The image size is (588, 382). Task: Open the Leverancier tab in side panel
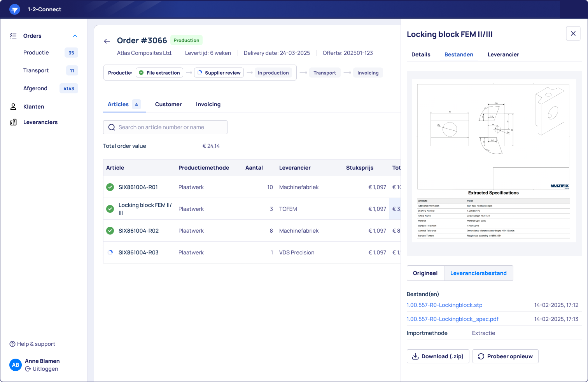503,54
